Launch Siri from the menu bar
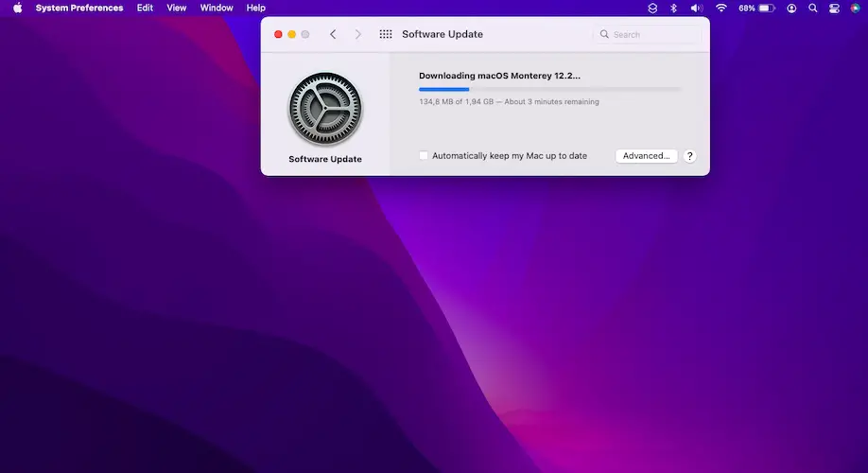Screen dimensions: 868x473 [855, 8]
